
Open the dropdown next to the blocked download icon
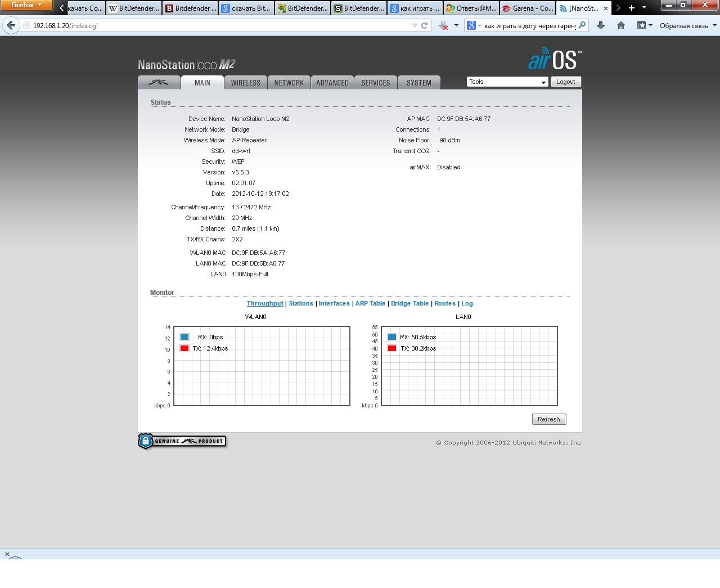[x=456, y=25]
